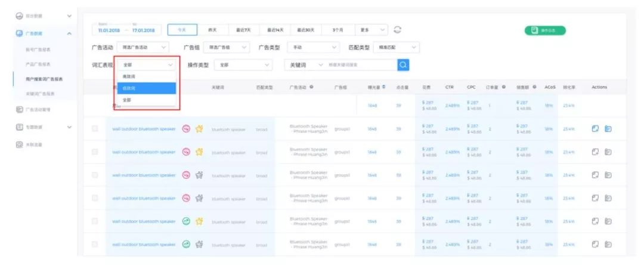Screen dimensions: 644x265
Task: Click the CPC column header
Action: tap(471, 87)
